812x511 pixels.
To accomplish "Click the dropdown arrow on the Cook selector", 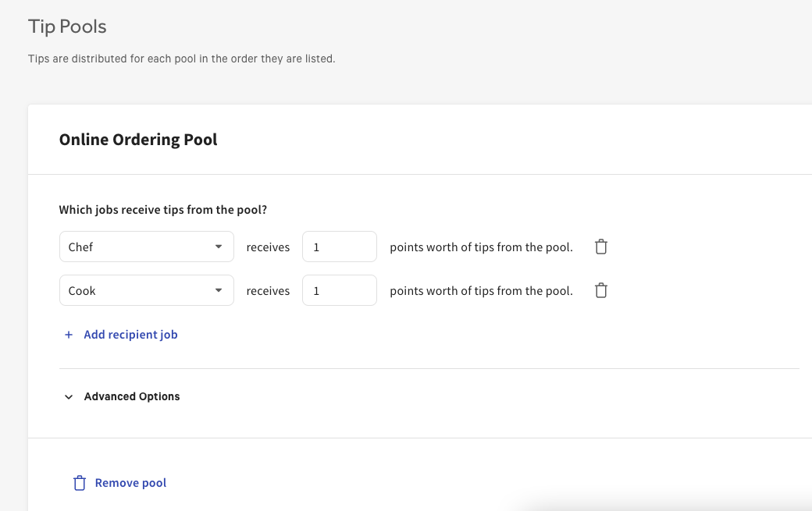I will (219, 289).
